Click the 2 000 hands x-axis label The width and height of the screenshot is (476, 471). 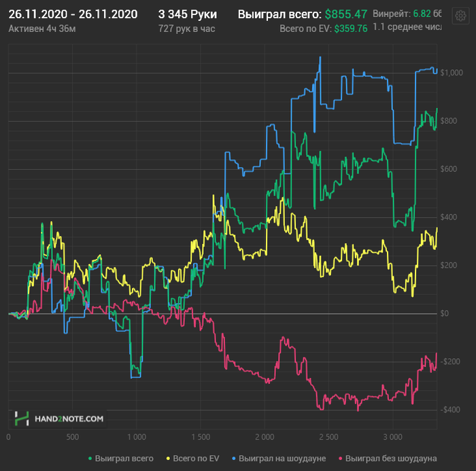265,436
